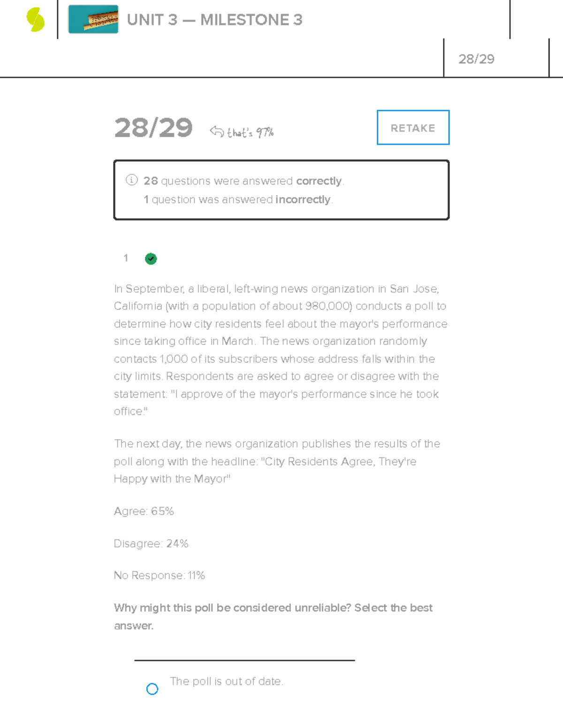Click "1 question was answered incorrectly" text
563x728 pixels.
click(x=238, y=200)
